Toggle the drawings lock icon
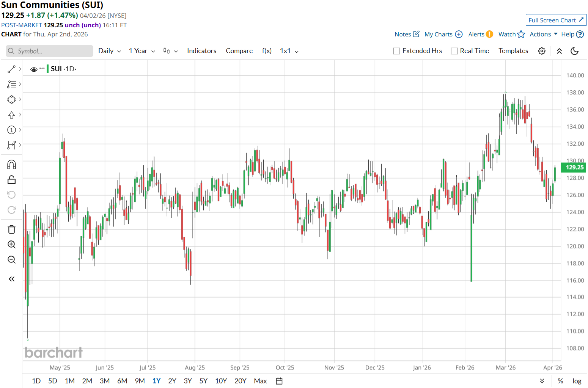The image size is (588, 388). [11, 179]
